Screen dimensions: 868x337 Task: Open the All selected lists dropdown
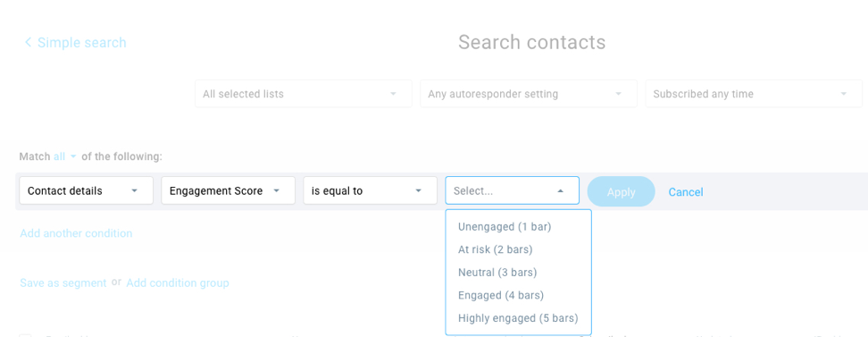pos(304,94)
